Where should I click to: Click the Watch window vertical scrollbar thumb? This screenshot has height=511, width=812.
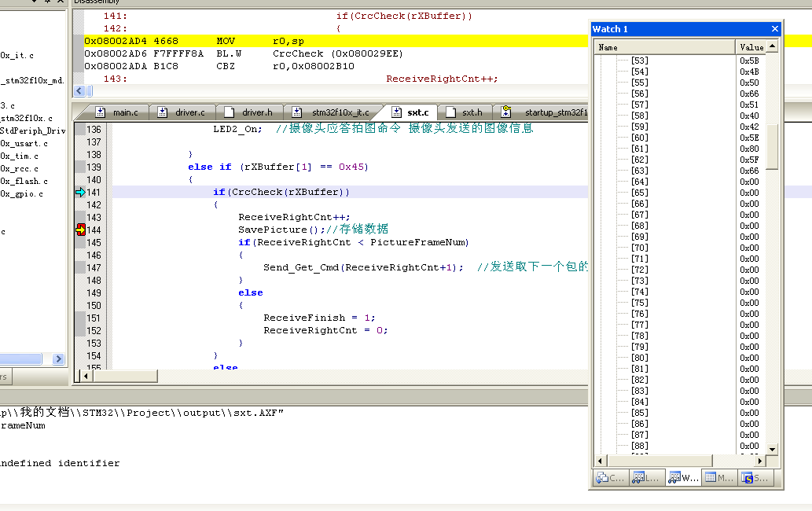tap(772, 147)
